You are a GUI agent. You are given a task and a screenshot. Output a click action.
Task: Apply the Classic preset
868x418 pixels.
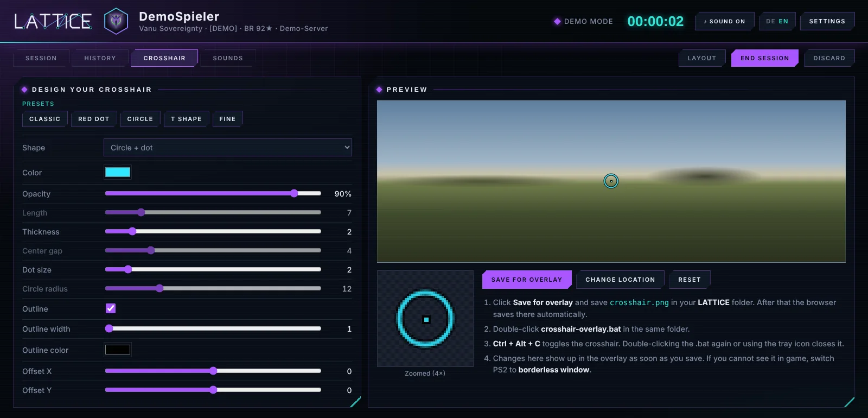(x=45, y=119)
